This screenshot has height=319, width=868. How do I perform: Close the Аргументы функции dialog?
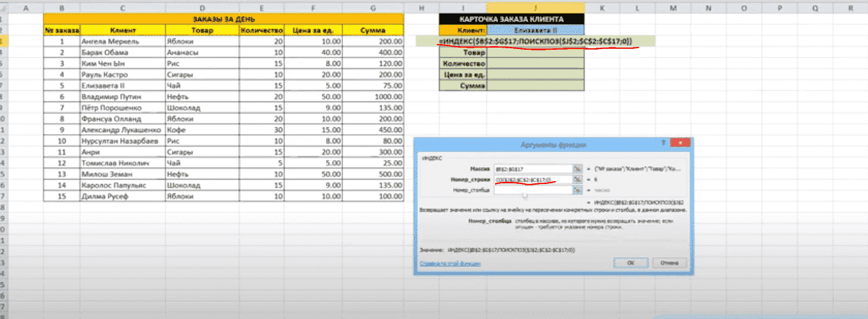click(x=680, y=142)
